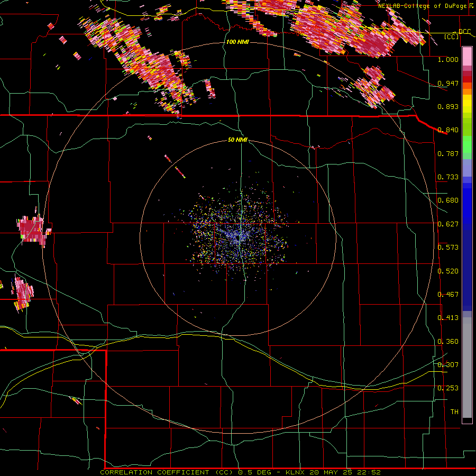
Task: Click the [CC] color scale header
Action: click(452, 36)
